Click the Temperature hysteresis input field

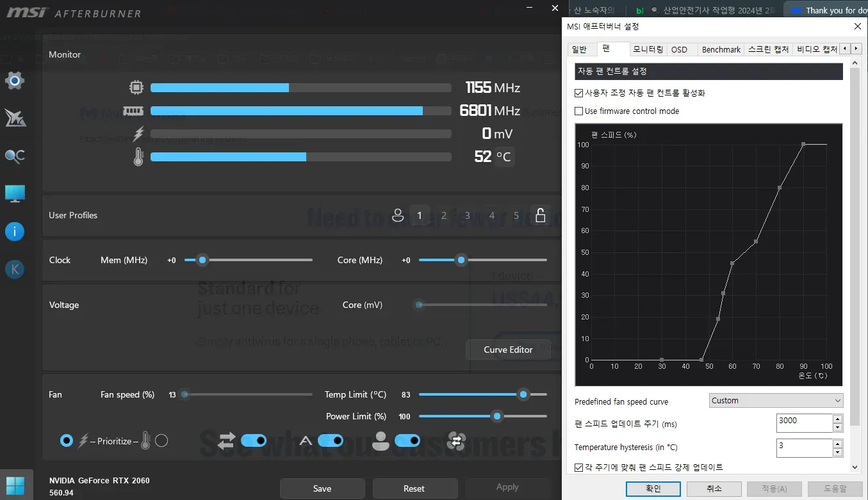804,448
